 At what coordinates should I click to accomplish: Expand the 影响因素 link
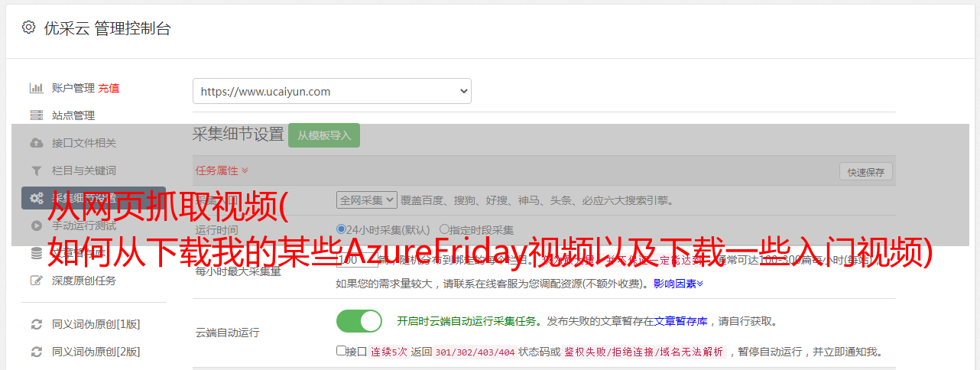point(678,284)
